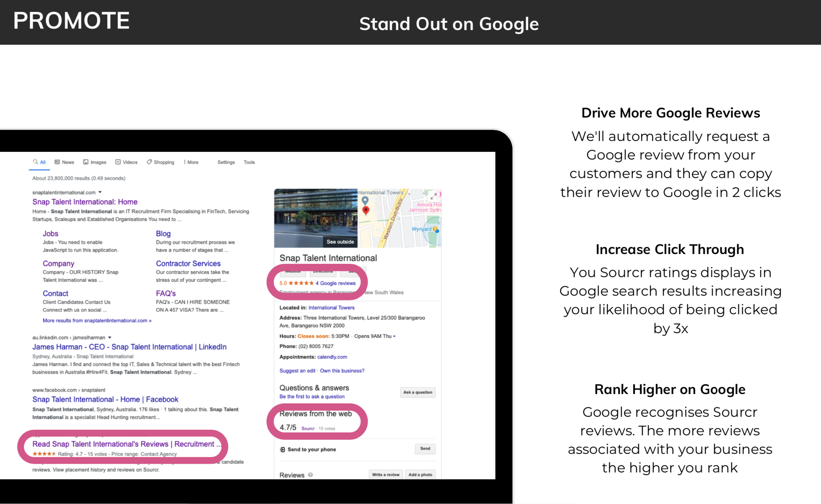Click the red location pin on map
This screenshot has width=821, height=504.
pyautogui.click(x=366, y=210)
